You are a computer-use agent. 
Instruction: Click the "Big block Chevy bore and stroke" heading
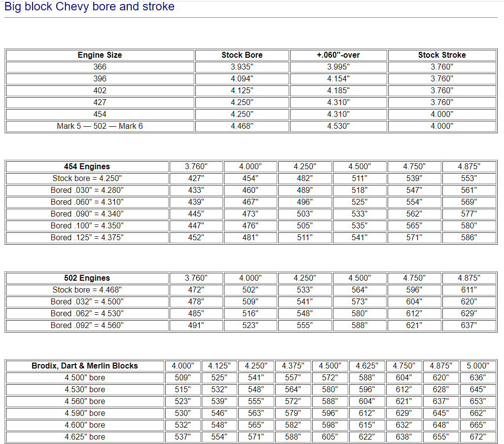(x=89, y=7)
